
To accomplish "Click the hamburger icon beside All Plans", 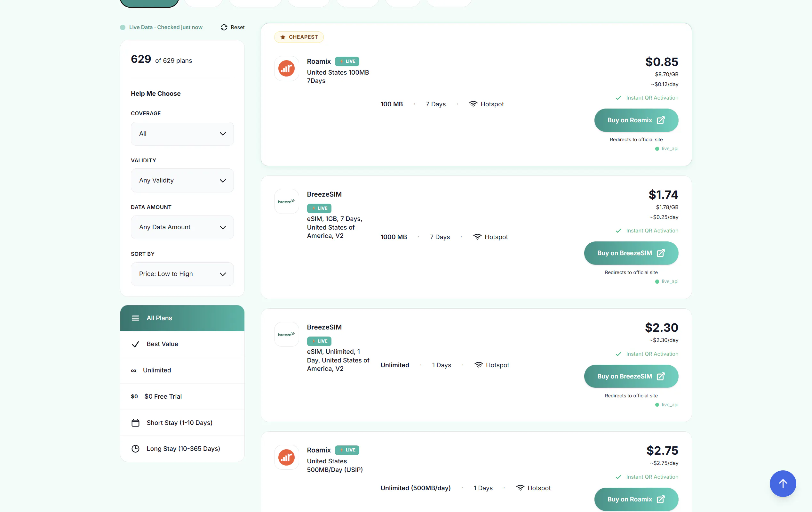I will point(135,318).
